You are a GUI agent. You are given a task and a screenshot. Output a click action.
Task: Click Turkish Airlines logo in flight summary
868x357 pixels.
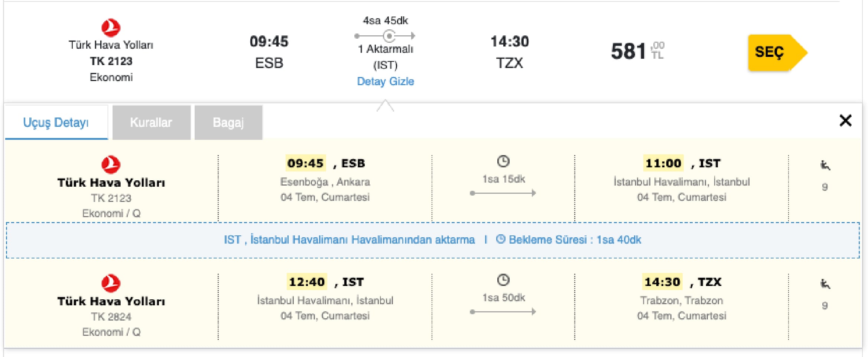111,28
